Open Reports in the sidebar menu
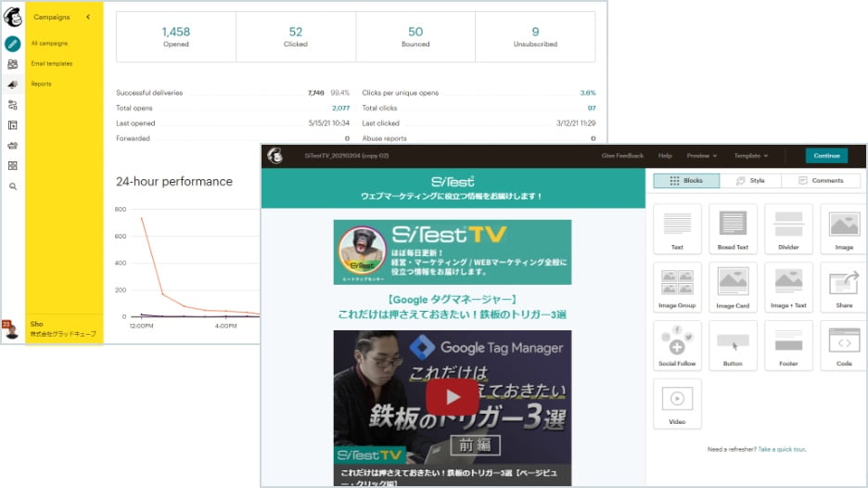The image size is (868, 488). (41, 84)
